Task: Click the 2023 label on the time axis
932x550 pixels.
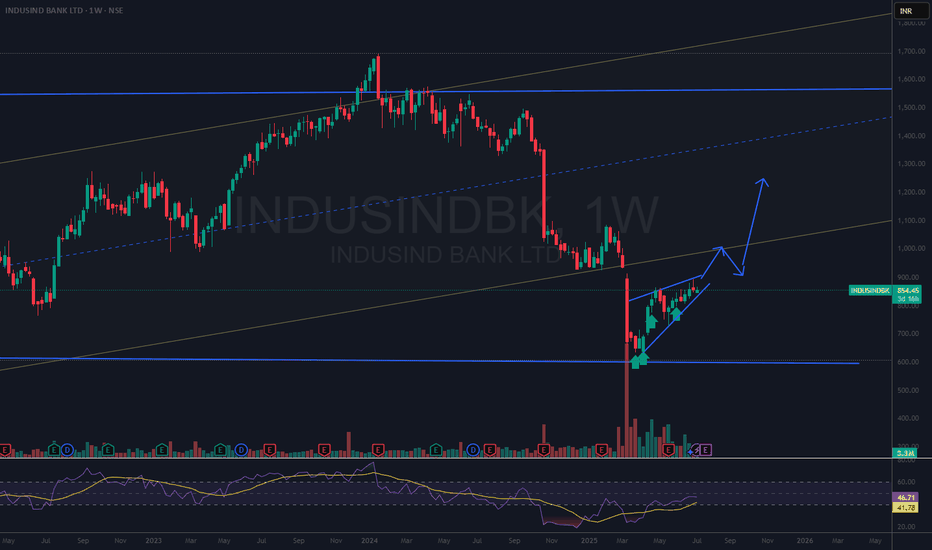Action: (153, 540)
